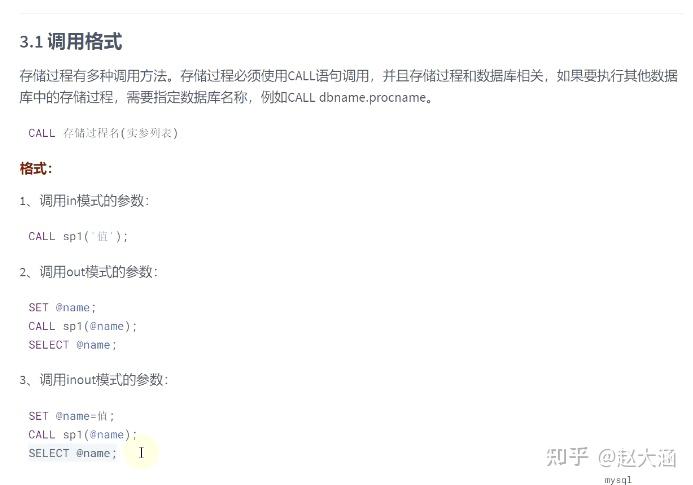The width and height of the screenshot is (693, 485).
Task: Click the SET @name; code line
Action: click(x=62, y=307)
